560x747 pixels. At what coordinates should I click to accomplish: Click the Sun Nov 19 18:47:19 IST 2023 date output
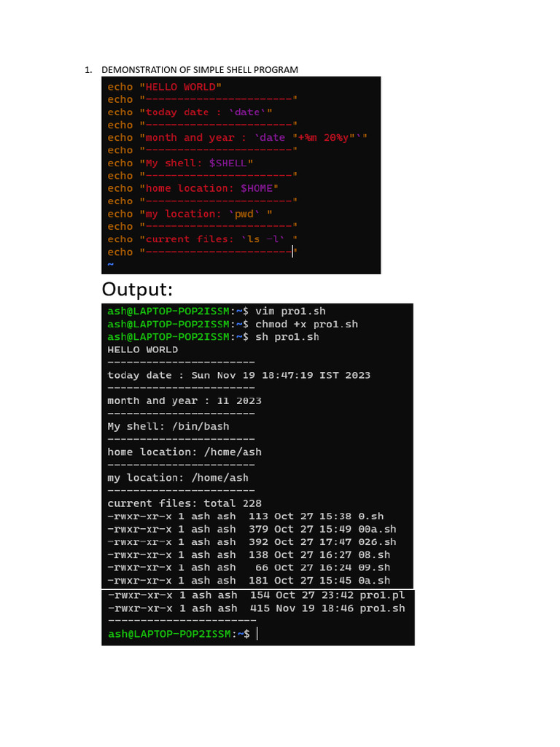281,376
